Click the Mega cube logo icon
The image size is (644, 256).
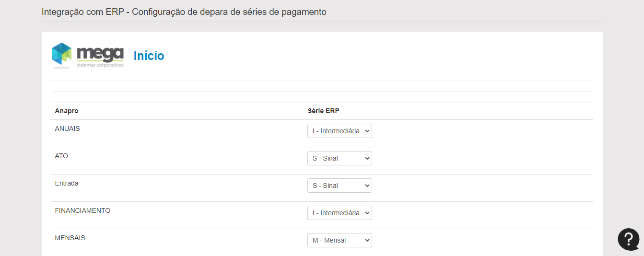61,54
